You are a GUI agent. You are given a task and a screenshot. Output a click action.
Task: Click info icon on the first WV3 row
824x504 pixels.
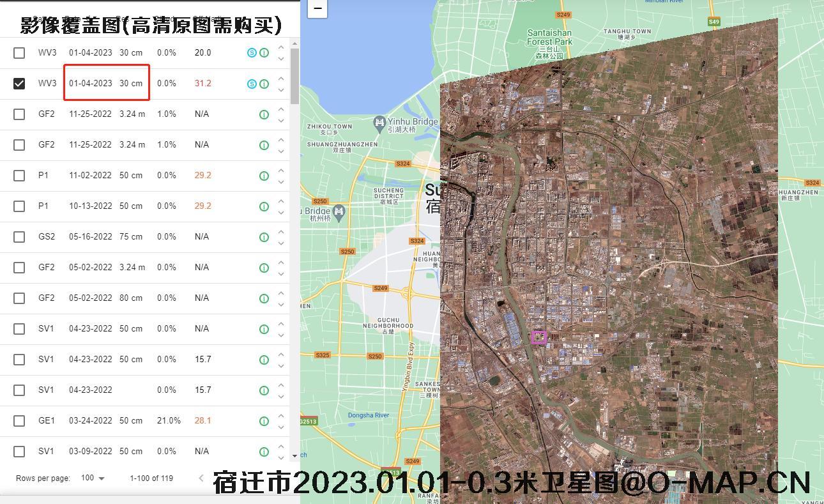pyautogui.click(x=264, y=53)
